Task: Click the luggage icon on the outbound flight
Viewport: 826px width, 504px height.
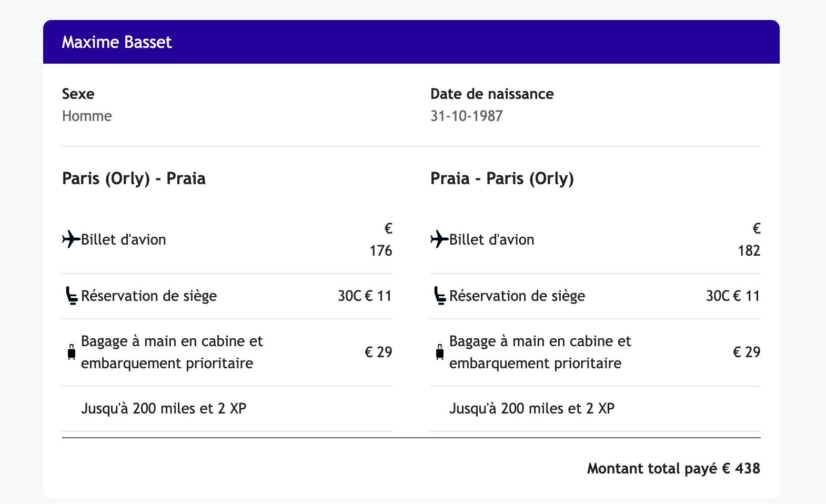Action: point(72,352)
